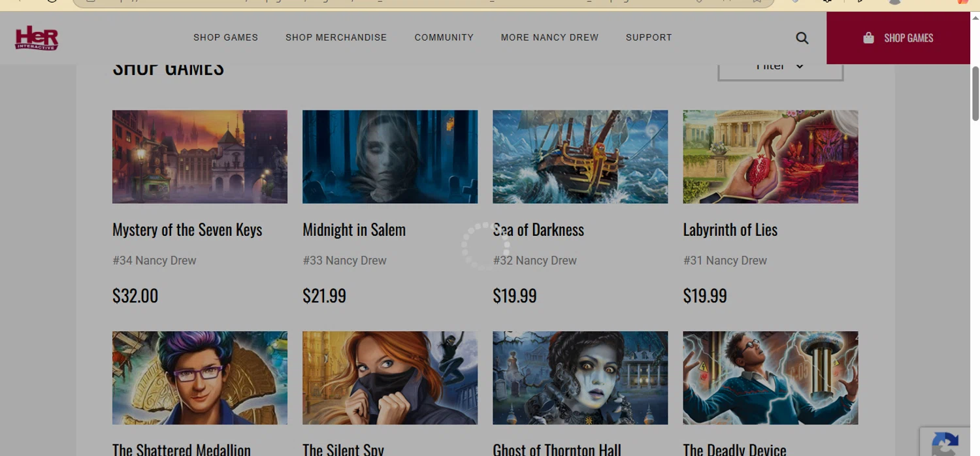
Task: Open the More Nancy Drew menu
Action: click(x=549, y=37)
